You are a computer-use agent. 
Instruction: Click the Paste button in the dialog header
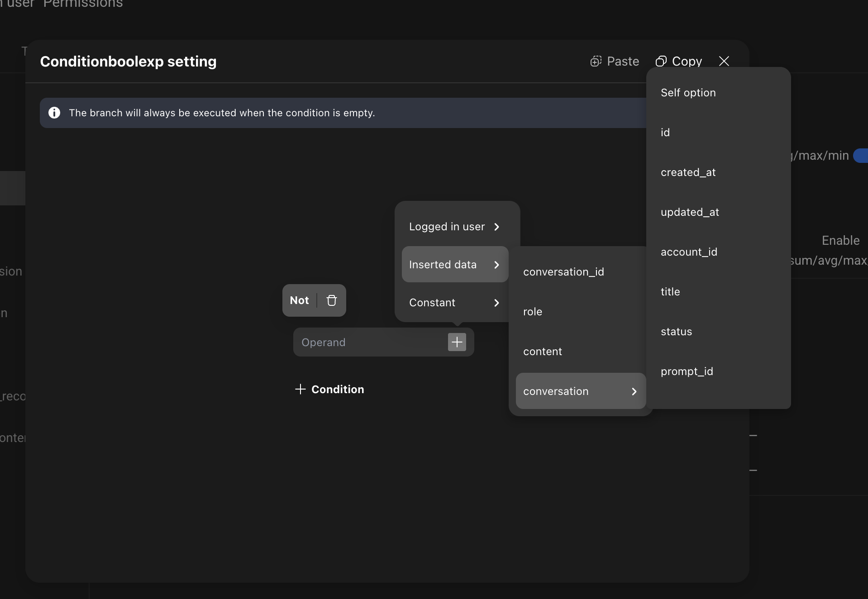tap(615, 61)
